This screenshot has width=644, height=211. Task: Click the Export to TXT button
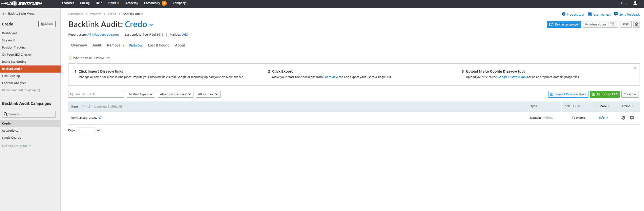605,94
